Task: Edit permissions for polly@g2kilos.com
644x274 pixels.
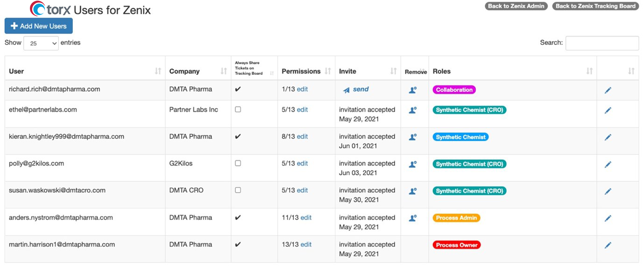Action: 302,163
